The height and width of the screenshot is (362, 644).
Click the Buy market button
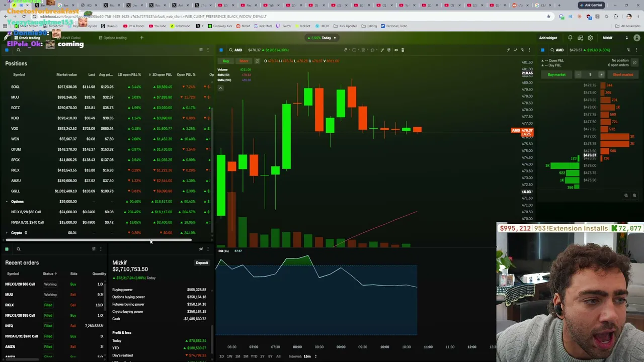point(556,74)
